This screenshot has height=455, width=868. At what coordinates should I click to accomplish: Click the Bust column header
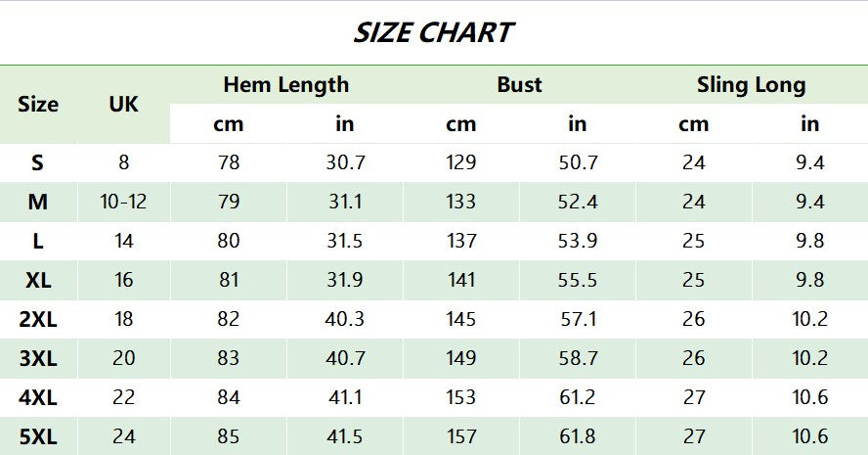[x=519, y=85]
